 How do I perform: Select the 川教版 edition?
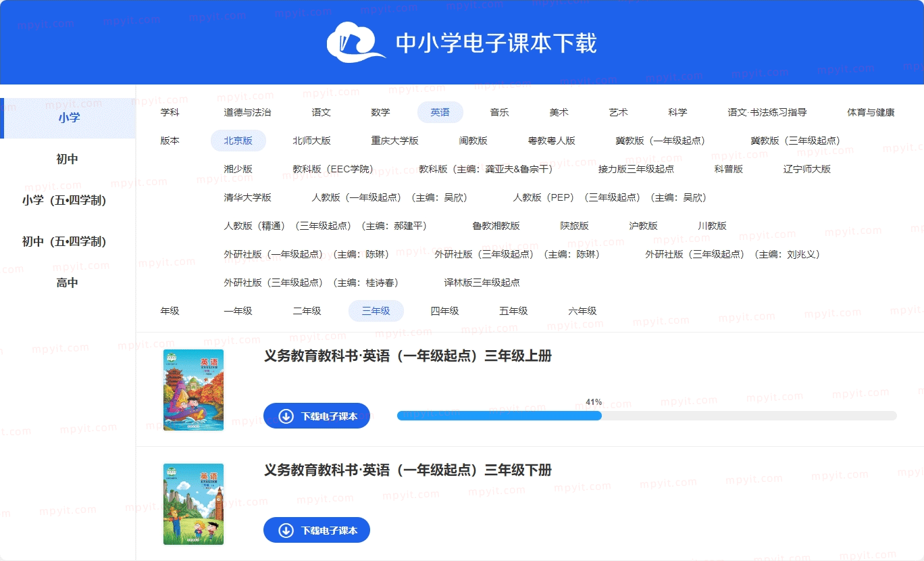pyautogui.click(x=713, y=226)
